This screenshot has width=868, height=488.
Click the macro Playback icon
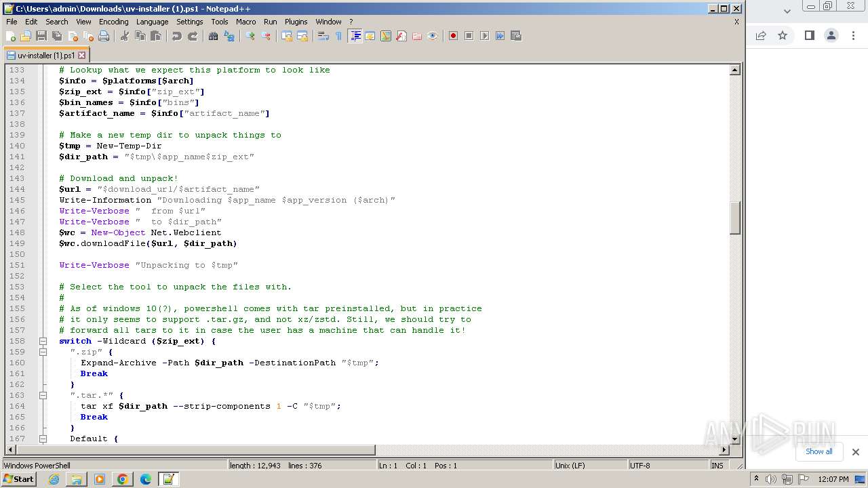[x=484, y=36]
